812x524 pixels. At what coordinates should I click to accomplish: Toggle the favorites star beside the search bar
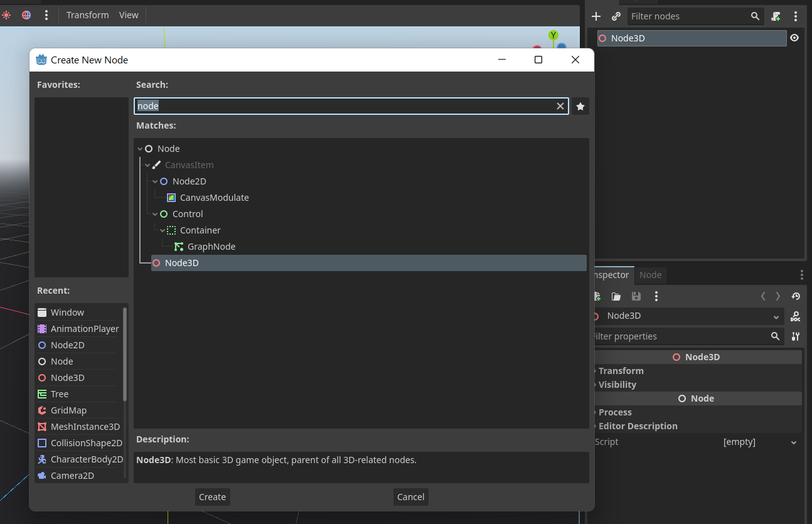click(580, 106)
